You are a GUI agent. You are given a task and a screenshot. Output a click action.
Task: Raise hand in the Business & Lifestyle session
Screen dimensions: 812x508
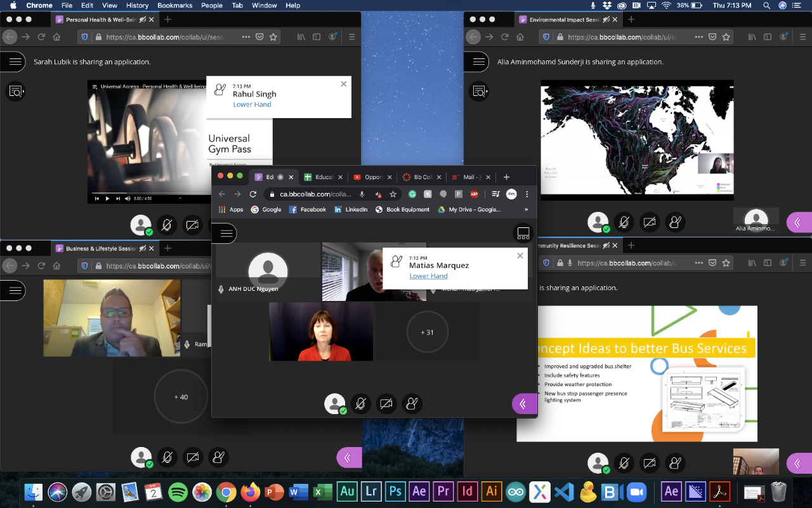click(x=218, y=457)
